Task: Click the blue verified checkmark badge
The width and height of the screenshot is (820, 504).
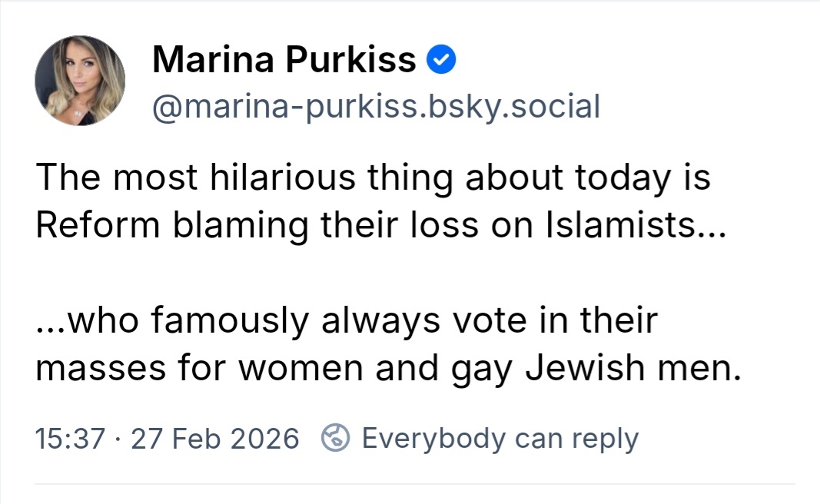Action: pos(442,61)
